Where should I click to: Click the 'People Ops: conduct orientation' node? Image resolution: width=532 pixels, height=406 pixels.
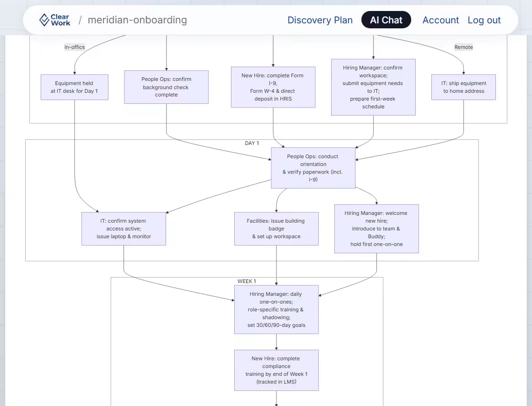[313, 168]
